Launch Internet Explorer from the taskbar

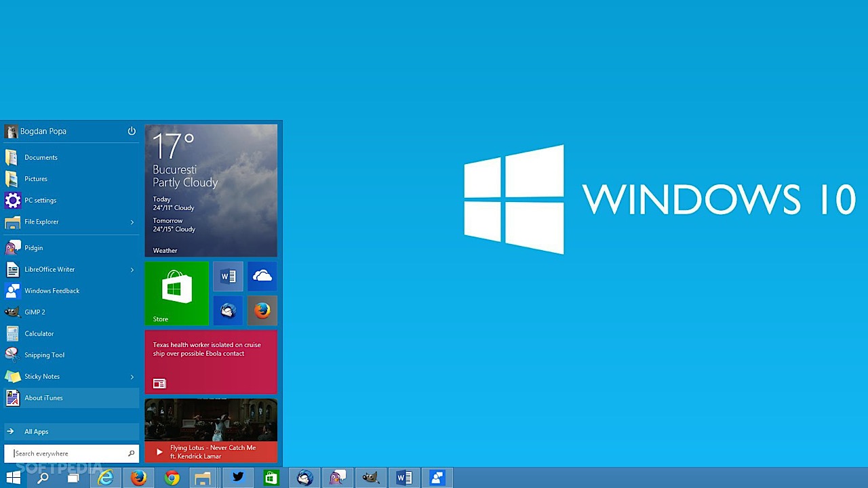coord(106,478)
